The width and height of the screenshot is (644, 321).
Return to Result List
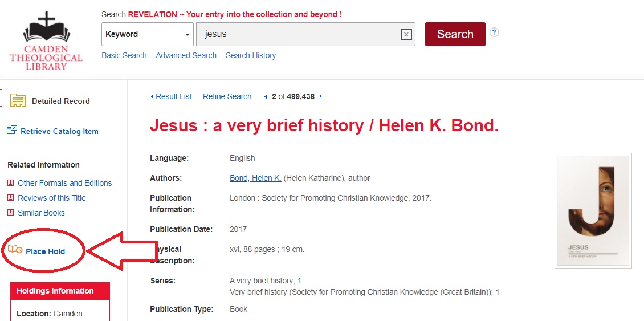coord(171,96)
